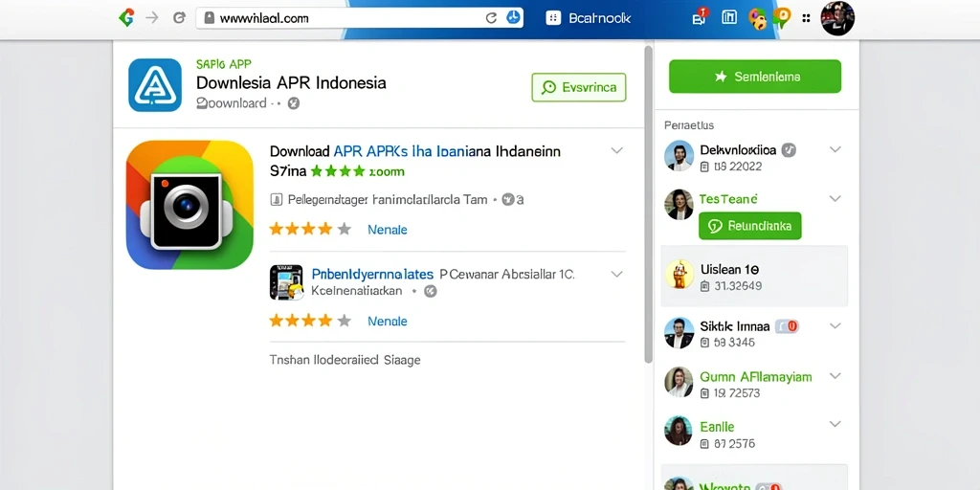Click the main content vertical scrollbar

point(649,204)
